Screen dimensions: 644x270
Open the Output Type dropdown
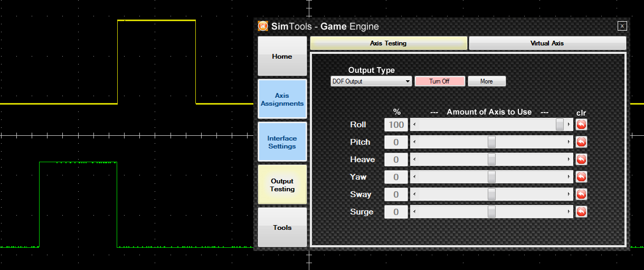(371, 81)
